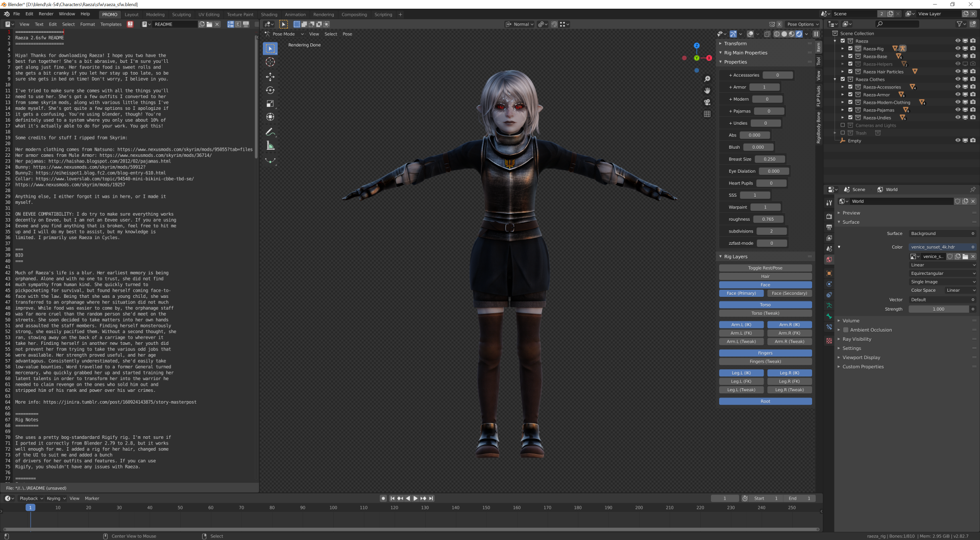Uncheck the Raeza-Pajamas collection checkbox
Viewport: 980px width, 540px height.
850,110
